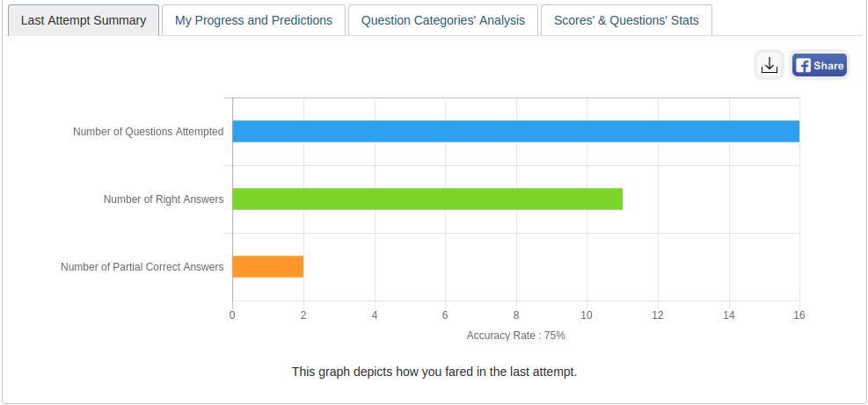Click the graph description caption text
The image size is (868, 405).
pos(434,372)
